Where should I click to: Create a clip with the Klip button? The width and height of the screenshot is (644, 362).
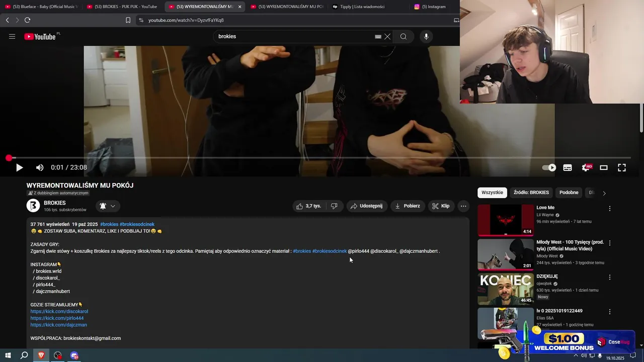(x=441, y=206)
